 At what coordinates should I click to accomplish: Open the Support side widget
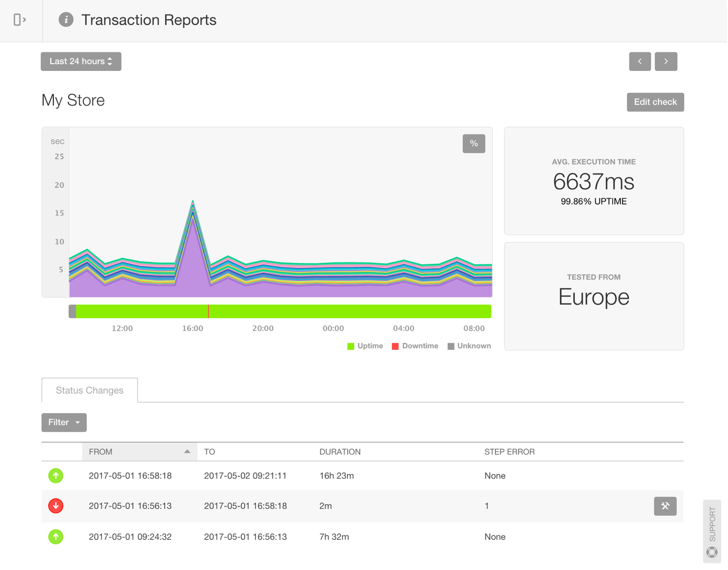click(x=712, y=531)
